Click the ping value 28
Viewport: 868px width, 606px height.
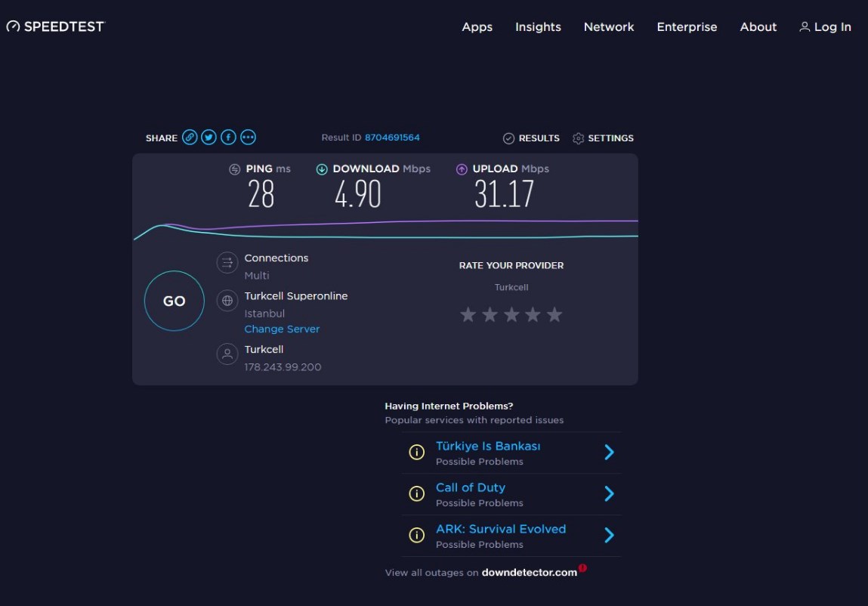261,194
